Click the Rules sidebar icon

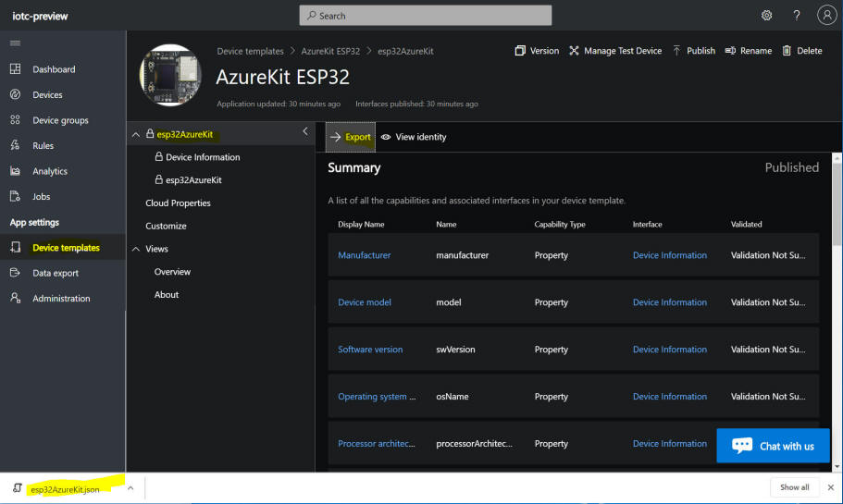15,145
